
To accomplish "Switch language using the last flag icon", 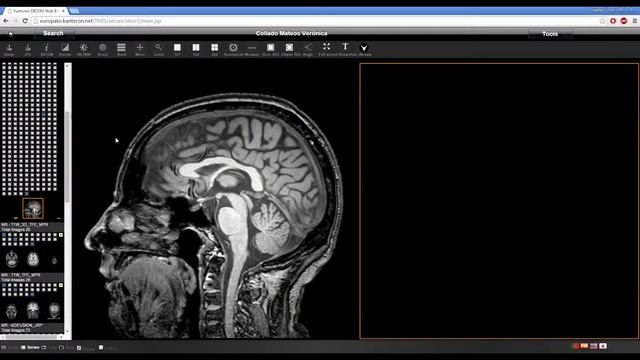I will 603,346.
